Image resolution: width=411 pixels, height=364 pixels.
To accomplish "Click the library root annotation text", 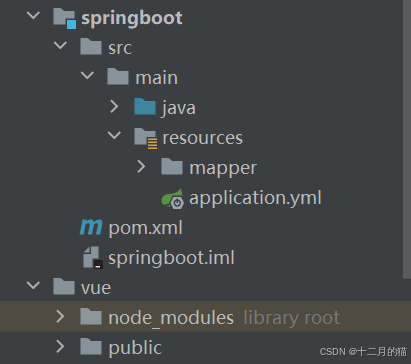I will point(292,318).
